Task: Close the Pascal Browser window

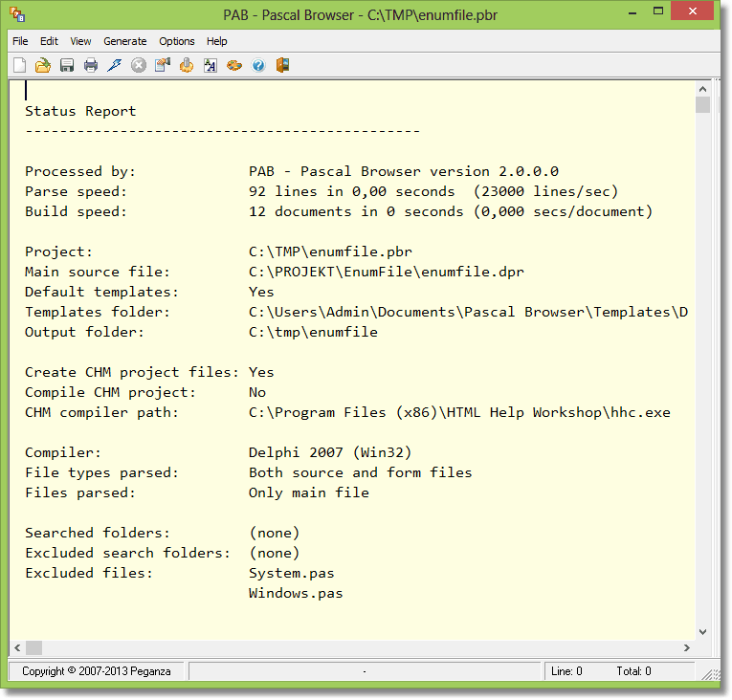Action: coord(693,11)
